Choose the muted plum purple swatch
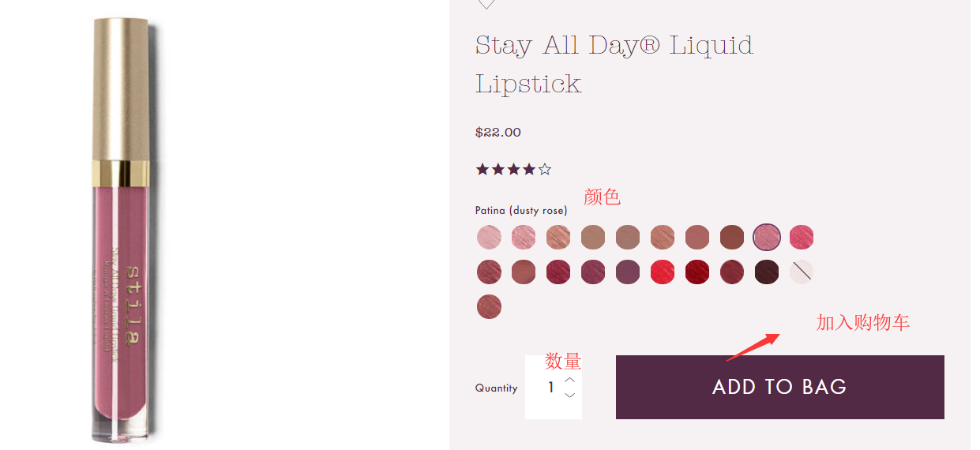The width and height of the screenshot is (980, 450). pyautogui.click(x=628, y=272)
